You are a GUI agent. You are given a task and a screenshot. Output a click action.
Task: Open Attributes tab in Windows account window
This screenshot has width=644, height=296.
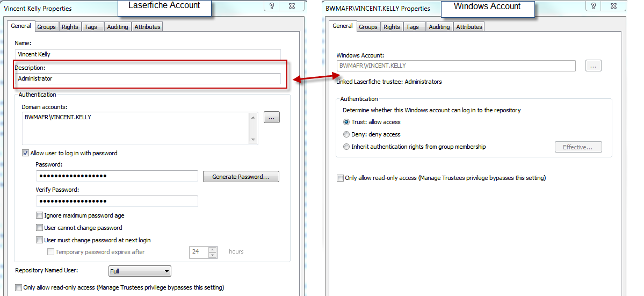[x=468, y=27]
